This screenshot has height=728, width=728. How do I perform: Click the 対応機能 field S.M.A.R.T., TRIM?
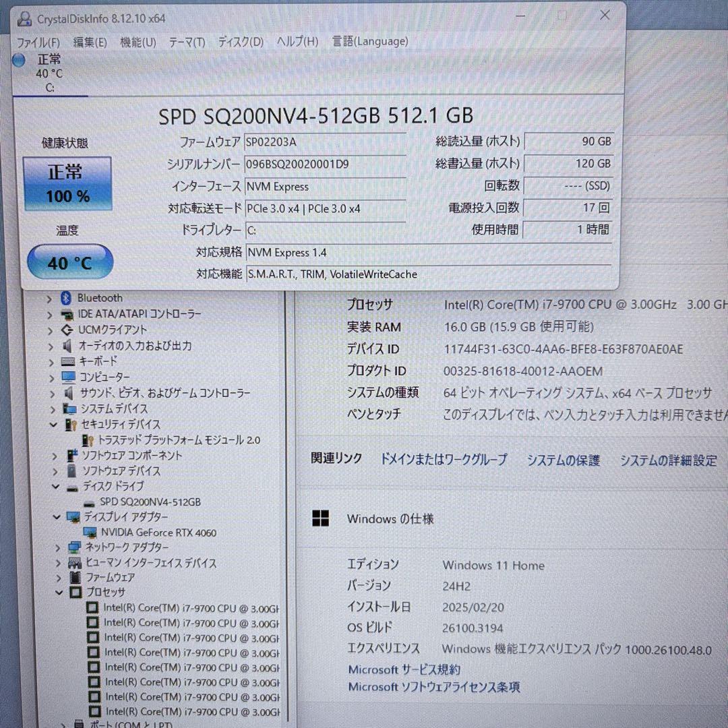click(429, 274)
